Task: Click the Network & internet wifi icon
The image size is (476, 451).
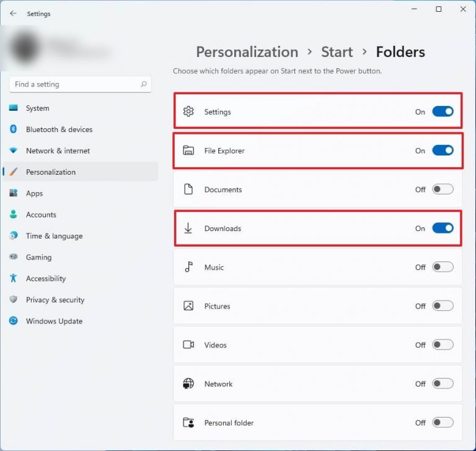Action: coord(14,151)
